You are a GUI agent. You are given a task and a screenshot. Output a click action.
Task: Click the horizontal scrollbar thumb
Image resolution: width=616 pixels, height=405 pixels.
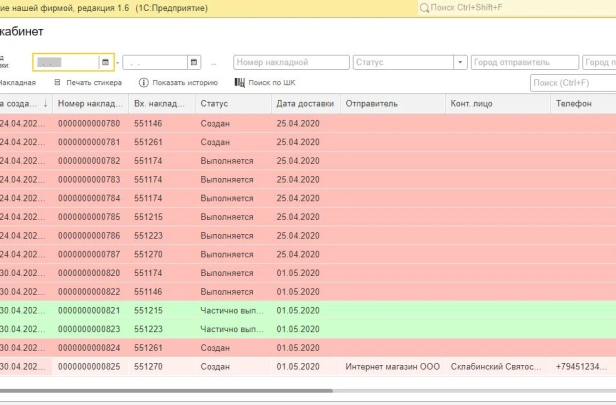click(166, 391)
